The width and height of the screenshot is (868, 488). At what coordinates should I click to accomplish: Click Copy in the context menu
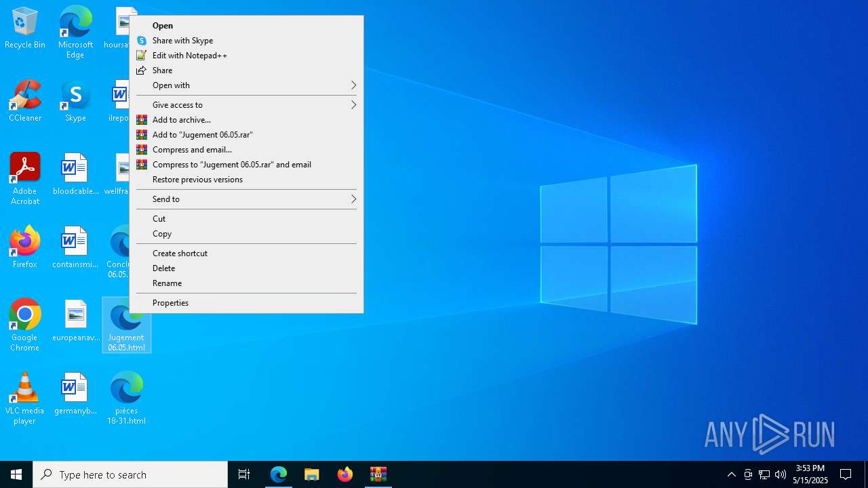246,234
